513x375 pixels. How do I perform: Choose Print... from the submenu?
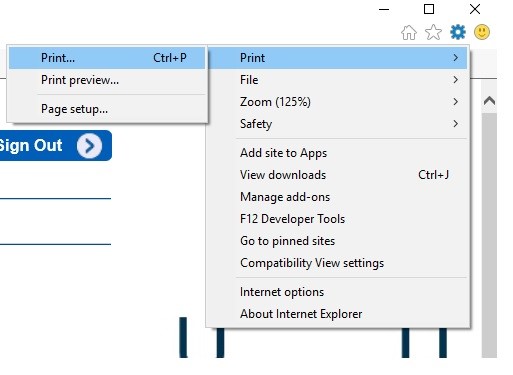tap(107, 58)
